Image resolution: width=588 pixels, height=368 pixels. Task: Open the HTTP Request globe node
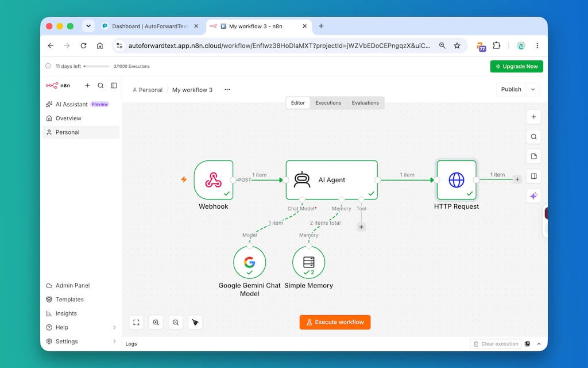click(x=457, y=180)
